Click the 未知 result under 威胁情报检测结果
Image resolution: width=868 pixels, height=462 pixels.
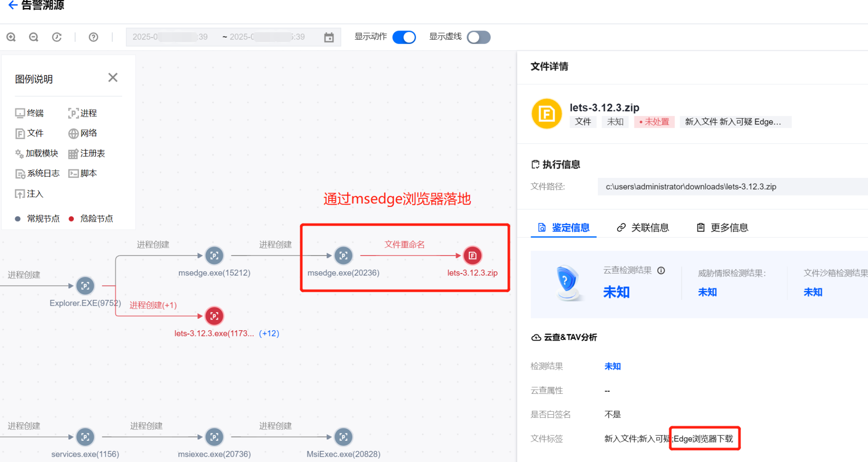[x=707, y=292]
